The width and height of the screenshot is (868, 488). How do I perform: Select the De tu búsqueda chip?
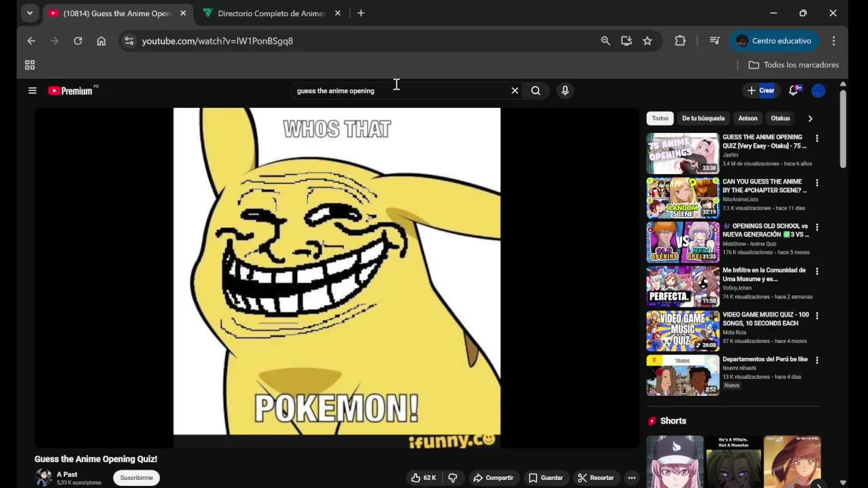pyautogui.click(x=703, y=118)
